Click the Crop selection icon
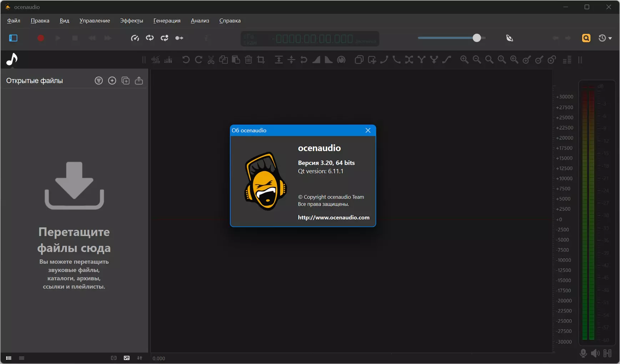The width and height of the screenshot is (620, 364). coord(261,60)
